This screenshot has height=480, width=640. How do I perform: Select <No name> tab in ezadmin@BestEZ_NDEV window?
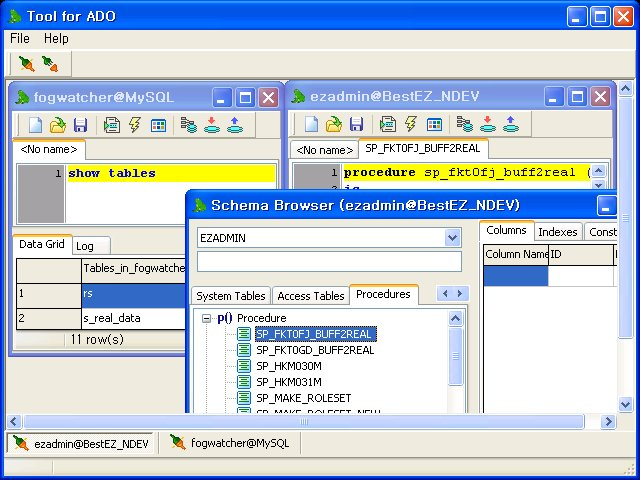[x=324, y=150]
